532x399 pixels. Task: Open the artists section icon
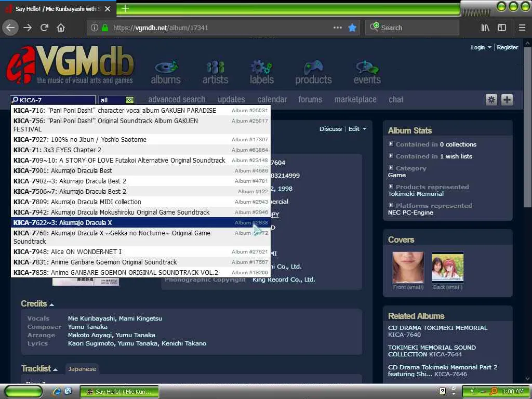click(x=215, y=72)
